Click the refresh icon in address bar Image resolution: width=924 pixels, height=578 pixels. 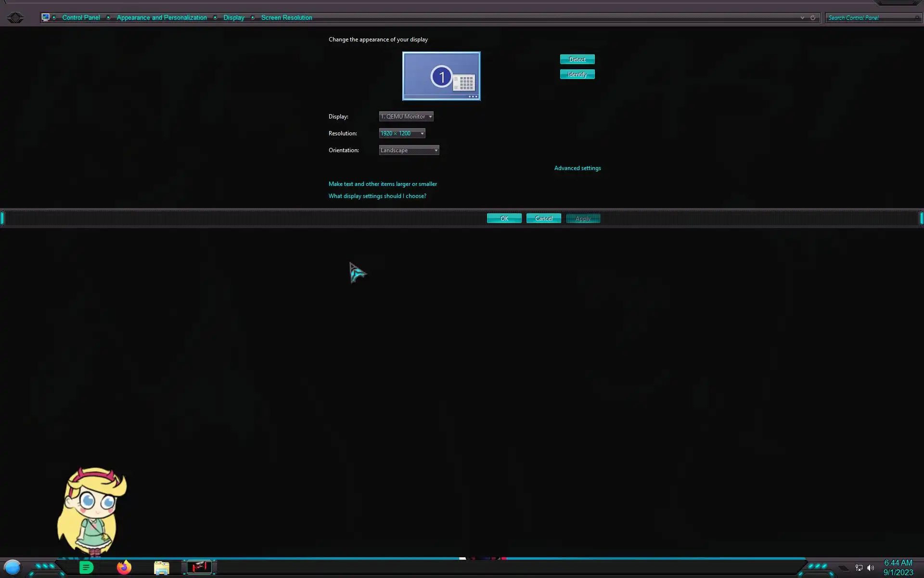[x=813, y=18]
